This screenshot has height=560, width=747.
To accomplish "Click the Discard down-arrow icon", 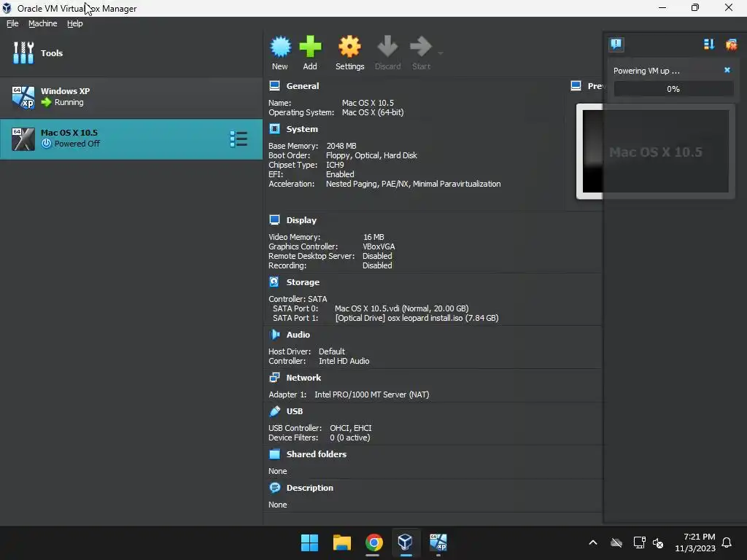I will (x=387, y=47).
